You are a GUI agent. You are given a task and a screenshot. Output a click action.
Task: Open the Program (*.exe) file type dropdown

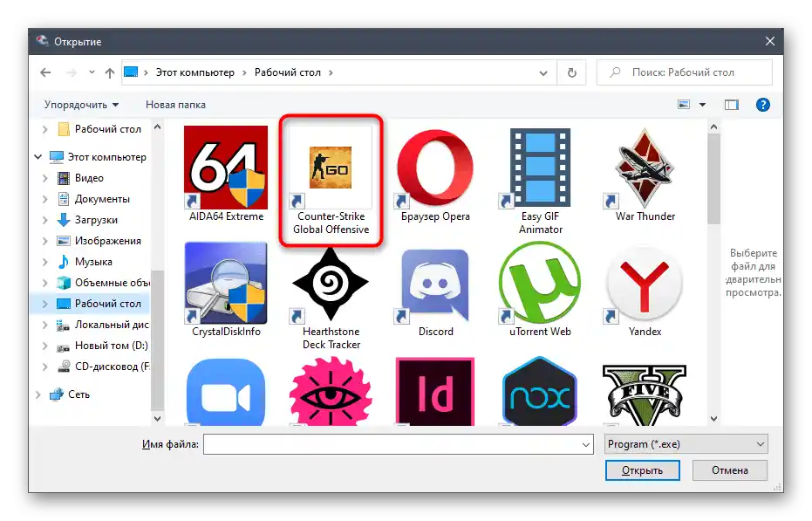(x=686, y=444)
